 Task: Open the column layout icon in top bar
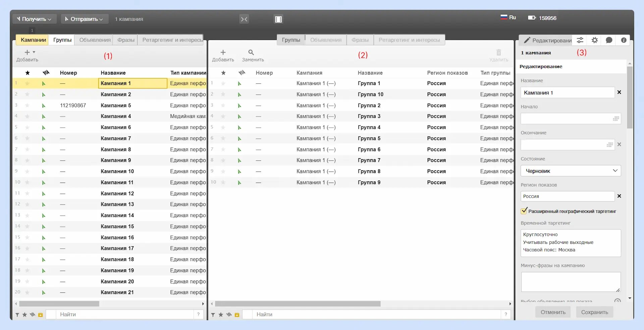pos(278,19)
